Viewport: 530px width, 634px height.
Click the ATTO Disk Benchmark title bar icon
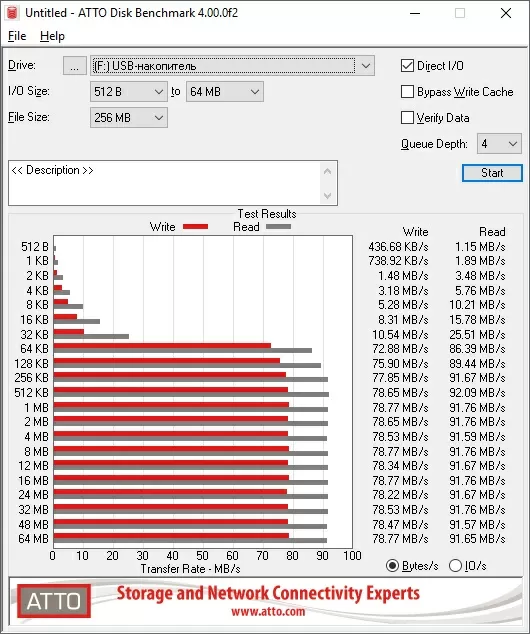coord(12,13)
